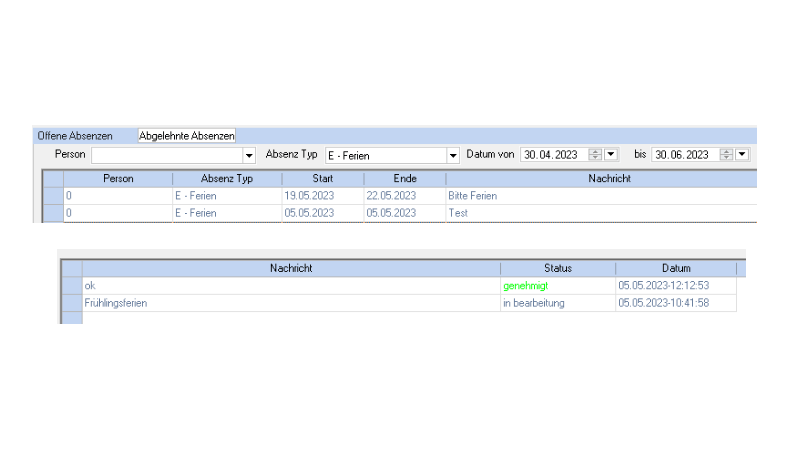The height and width of the screenshot is (458, 796).
Task: Sort by the Absenz Typ column header
Action: 226,179
